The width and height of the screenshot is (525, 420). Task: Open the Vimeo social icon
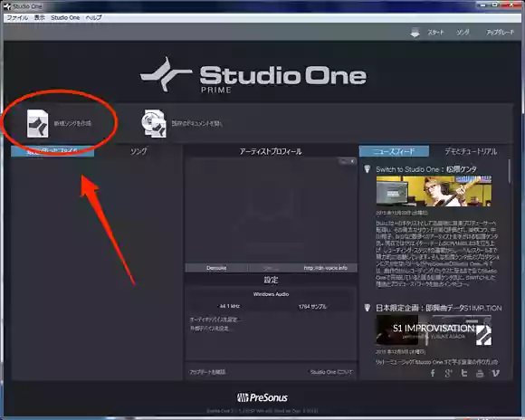495,373
